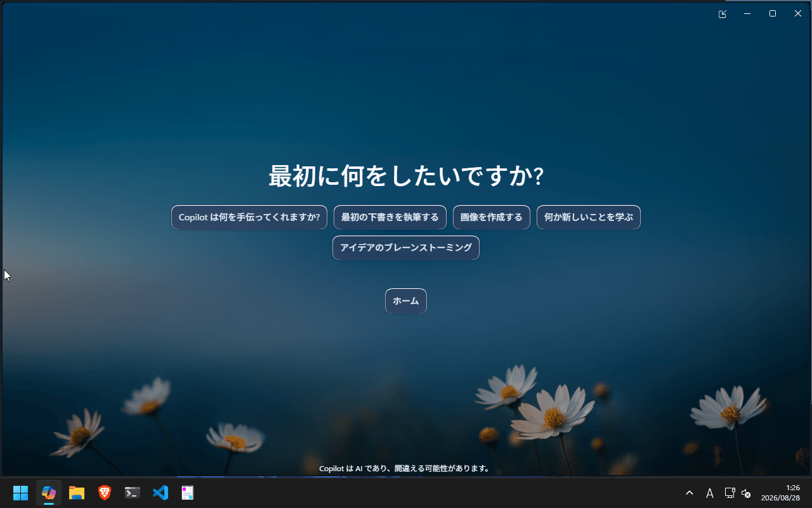This screenshot has height=508, width=812.
Task: Launch Brave browser from taskbar
Action: point(105,493)
